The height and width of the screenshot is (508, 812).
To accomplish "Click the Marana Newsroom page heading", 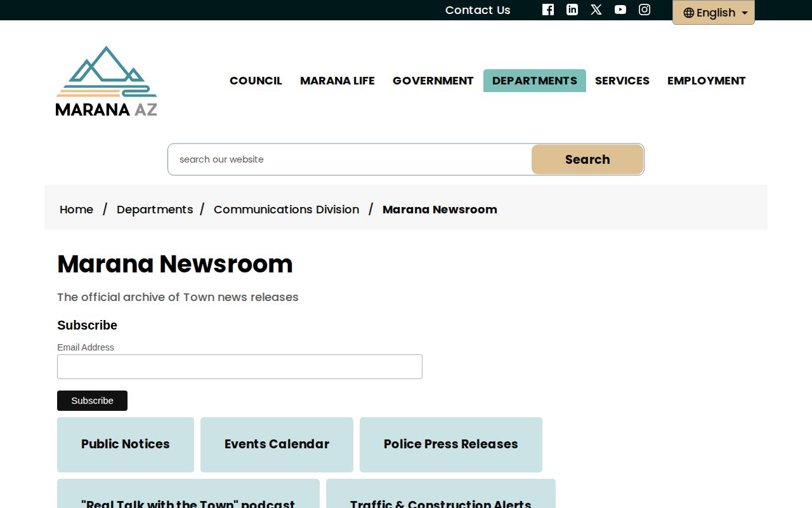I will point(175,264).
